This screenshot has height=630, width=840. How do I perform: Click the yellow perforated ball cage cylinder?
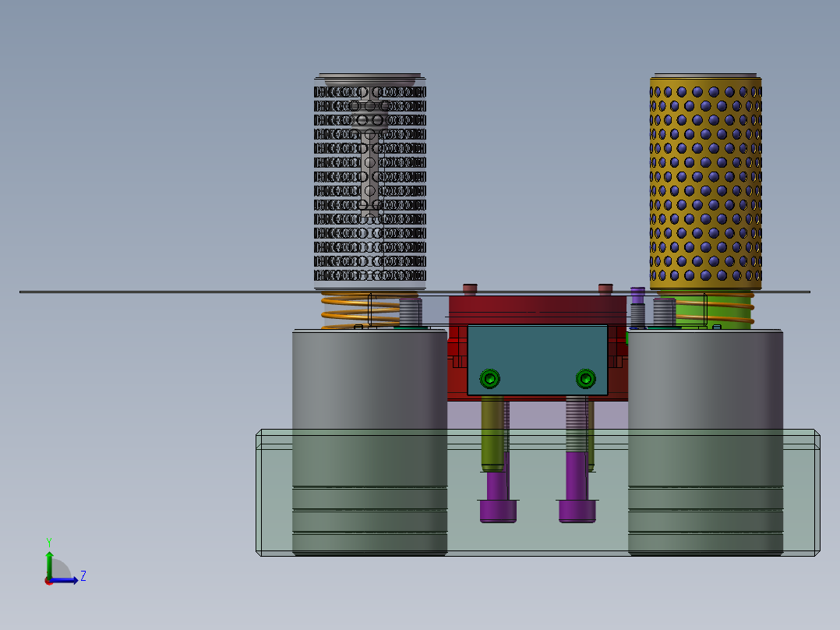tap(705, 182)
